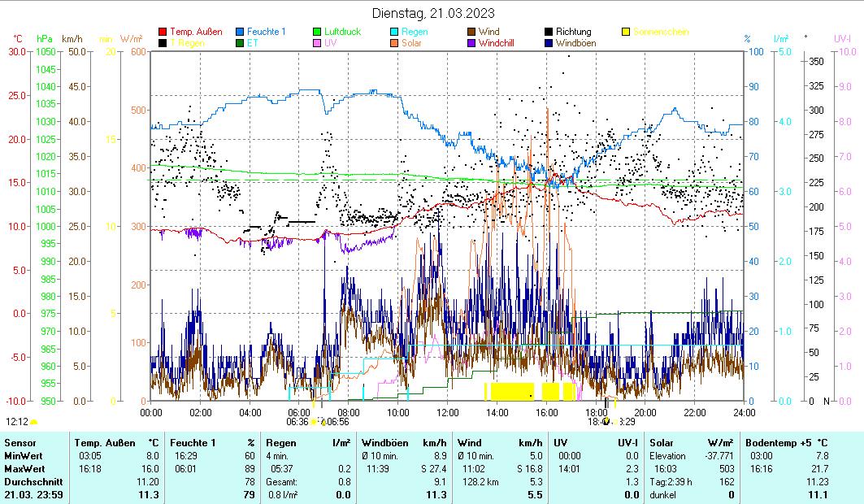Click the red Temp. Außen legend swatch
This screenshot has height=504, width=864.
(x=163, y=32)
